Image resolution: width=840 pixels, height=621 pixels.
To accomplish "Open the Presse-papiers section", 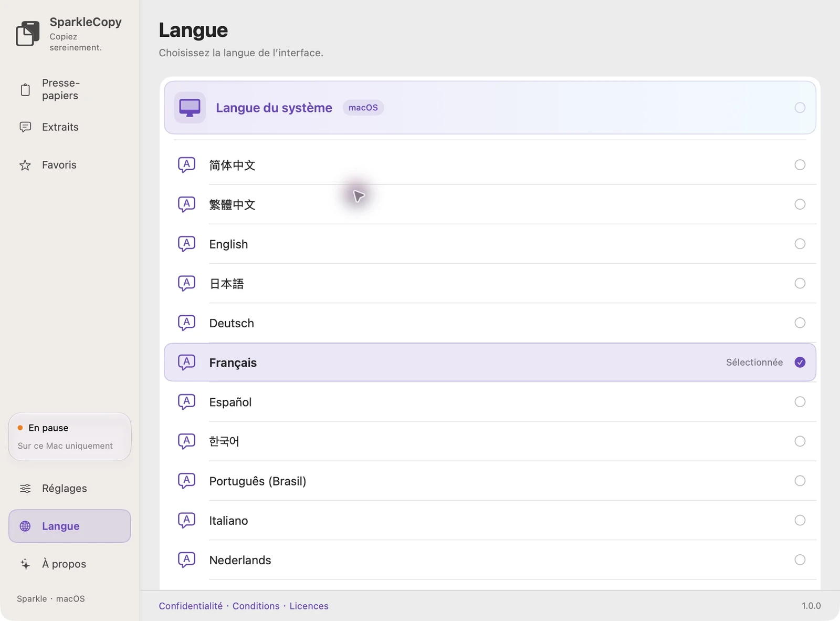I will [x=69, y=89].
